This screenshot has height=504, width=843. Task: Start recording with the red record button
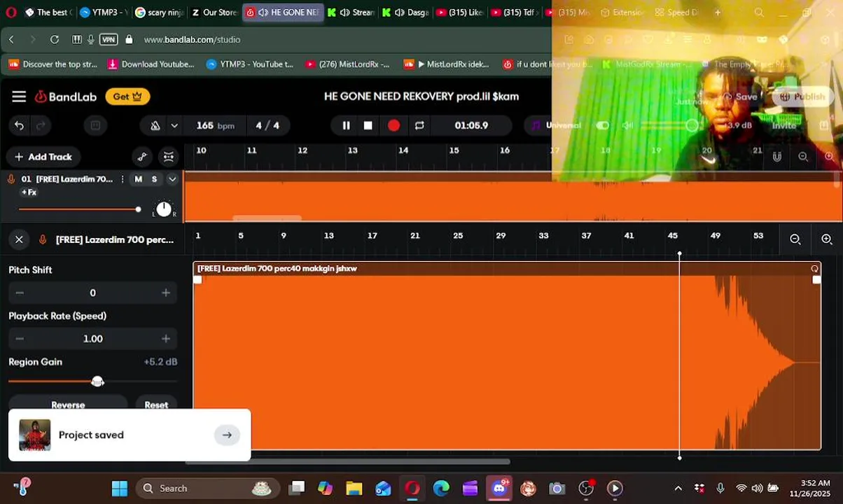(393, 125)
